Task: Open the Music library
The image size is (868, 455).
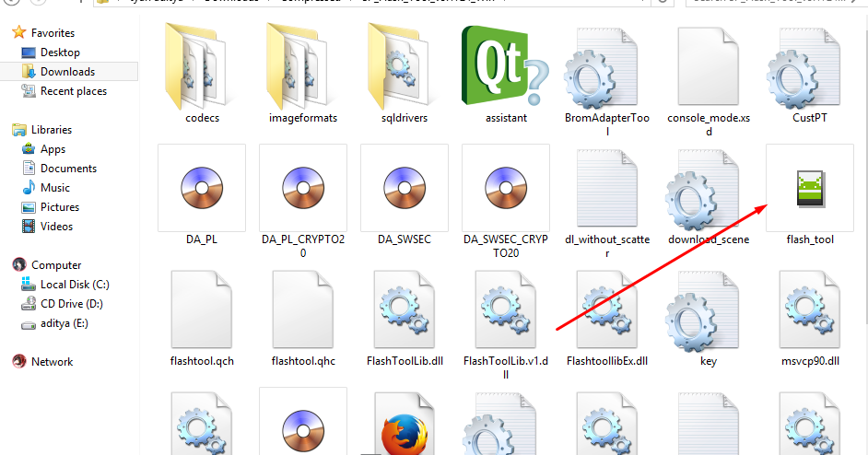Action: tap(54, 188)
